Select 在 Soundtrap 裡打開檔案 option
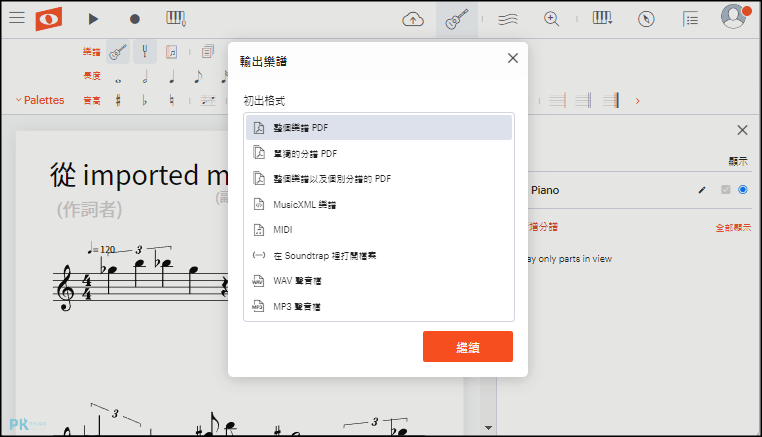The width and height of the screenshot is (762, 437). point(379,255)
